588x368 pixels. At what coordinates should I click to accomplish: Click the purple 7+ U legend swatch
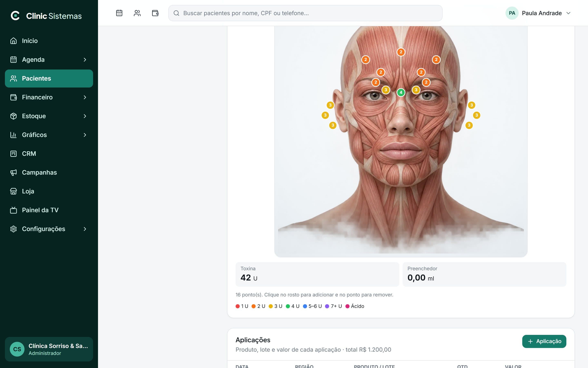click(327, 306)
